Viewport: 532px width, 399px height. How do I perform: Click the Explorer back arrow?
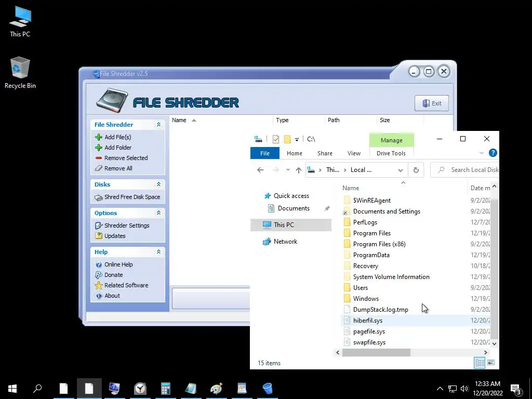(260, 170)
